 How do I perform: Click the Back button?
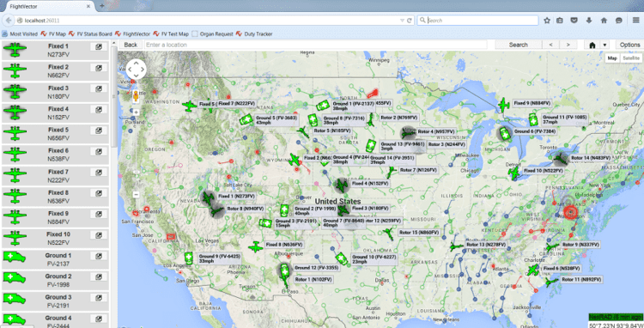click(x=131, y=45)
